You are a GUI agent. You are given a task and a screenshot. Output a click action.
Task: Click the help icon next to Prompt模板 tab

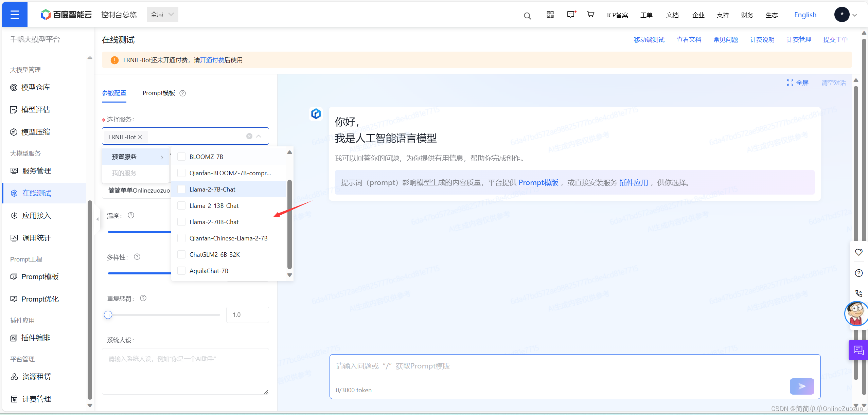[x=182, y=93]
